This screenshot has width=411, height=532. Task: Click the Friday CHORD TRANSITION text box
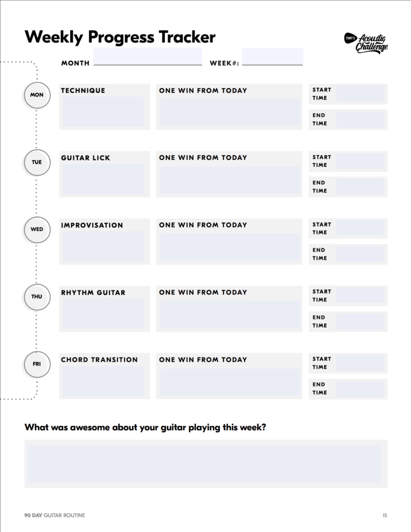(103, 381)
